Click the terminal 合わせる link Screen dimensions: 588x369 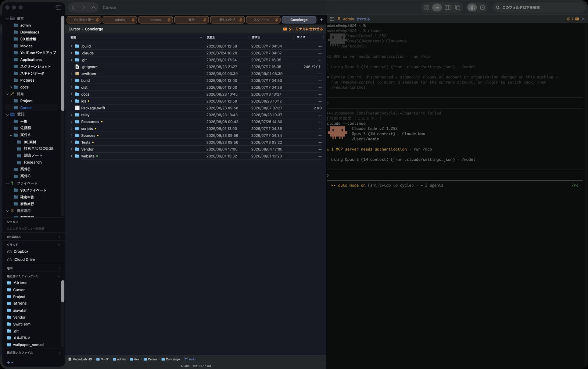point(363,19)
